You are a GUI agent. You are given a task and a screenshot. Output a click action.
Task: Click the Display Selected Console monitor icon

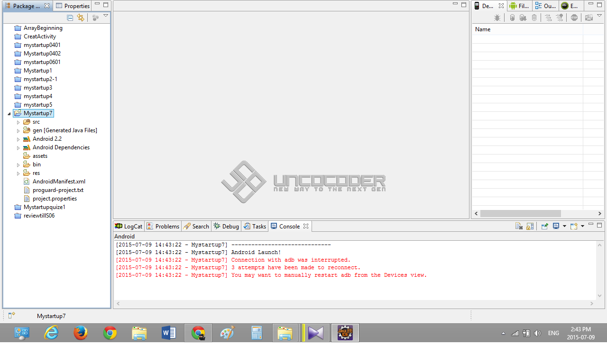(x=556, y=227)
